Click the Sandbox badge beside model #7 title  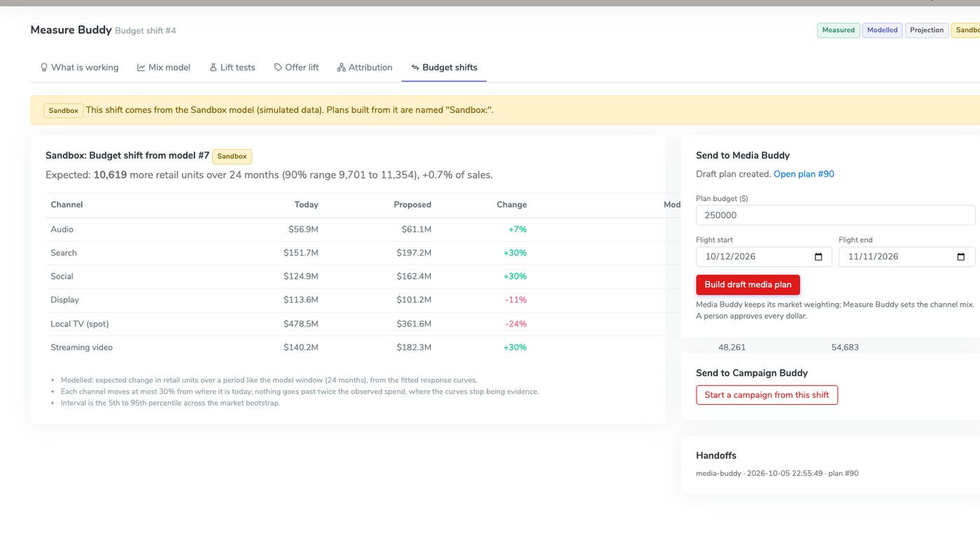(232, 156)
